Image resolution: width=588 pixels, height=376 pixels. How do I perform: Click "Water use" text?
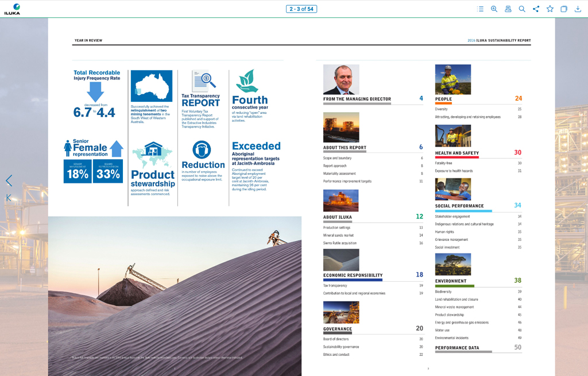(x=442, y=330)
